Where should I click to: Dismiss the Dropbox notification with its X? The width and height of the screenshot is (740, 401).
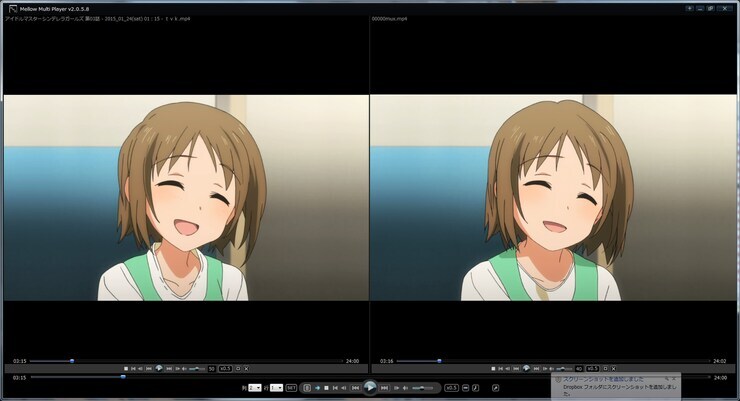pyautogui.click(x=674, y=378)
